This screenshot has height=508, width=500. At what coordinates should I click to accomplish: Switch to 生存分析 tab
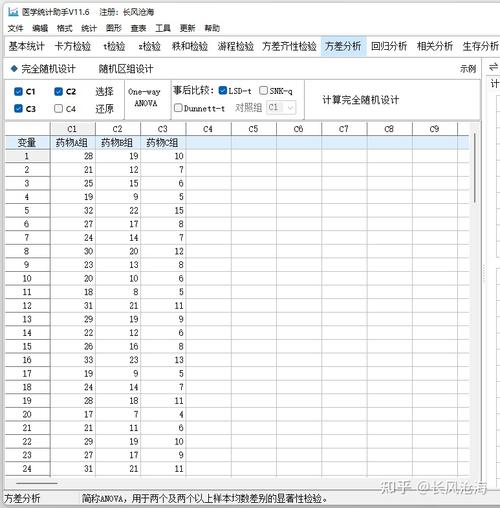point(480,46)
